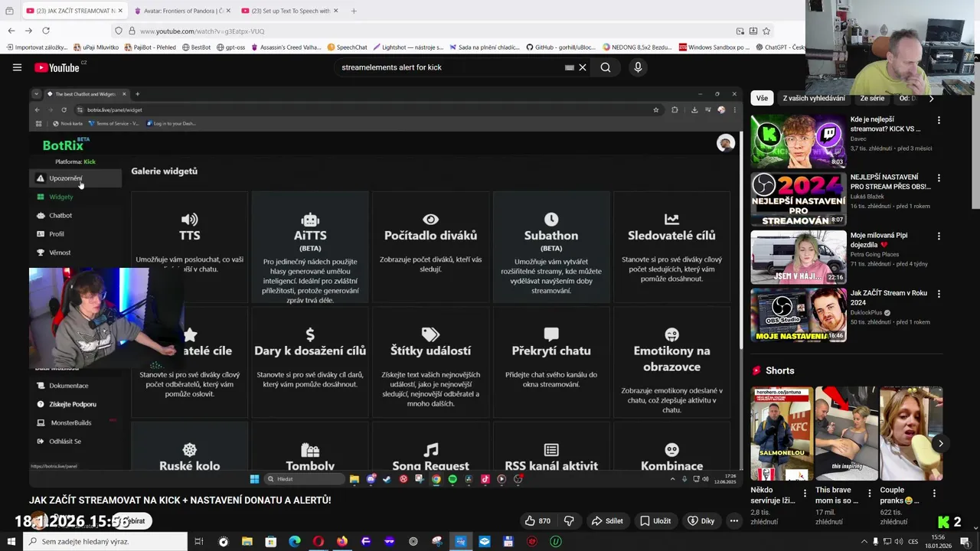Screen dimensions: 980x551
Task: Bookmark this page with star icon
Action: point(766,31)
